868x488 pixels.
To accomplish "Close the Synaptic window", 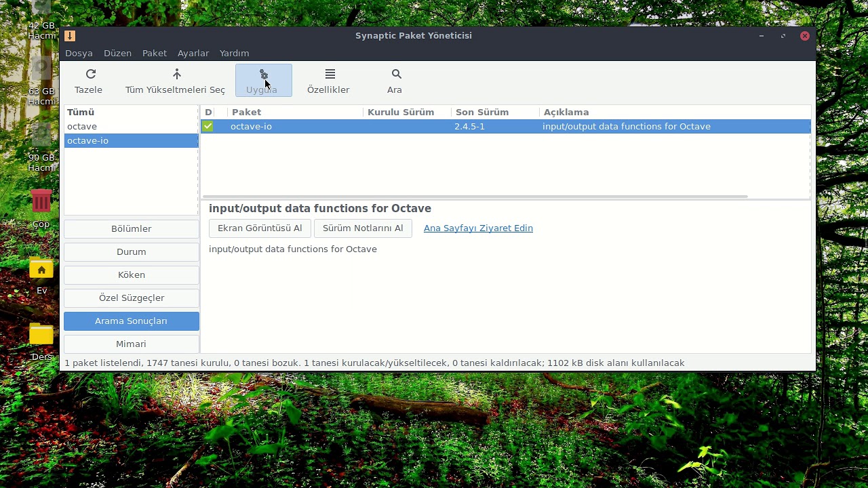I will click(805, 36).
